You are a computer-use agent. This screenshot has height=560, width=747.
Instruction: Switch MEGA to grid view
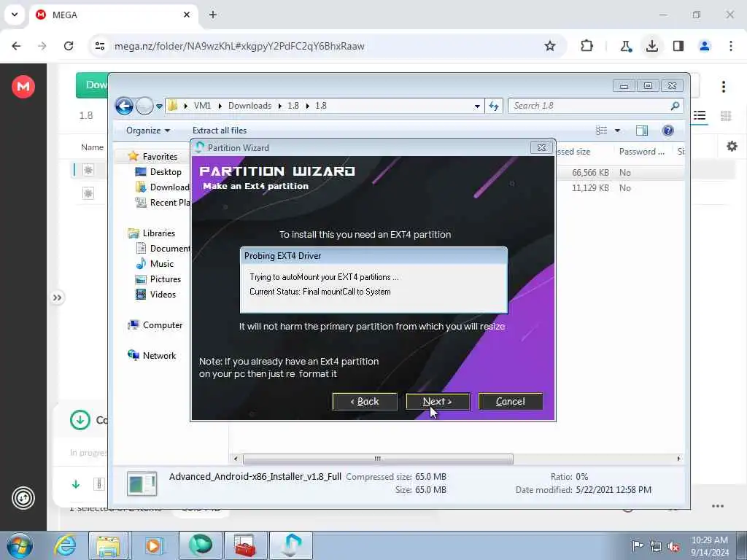726,116
